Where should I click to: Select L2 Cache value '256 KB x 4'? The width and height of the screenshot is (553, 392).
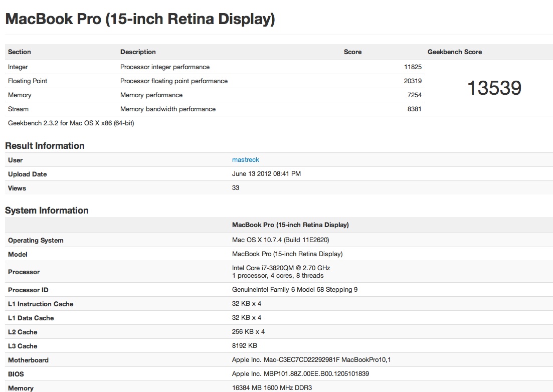click(x=248, y=332)
